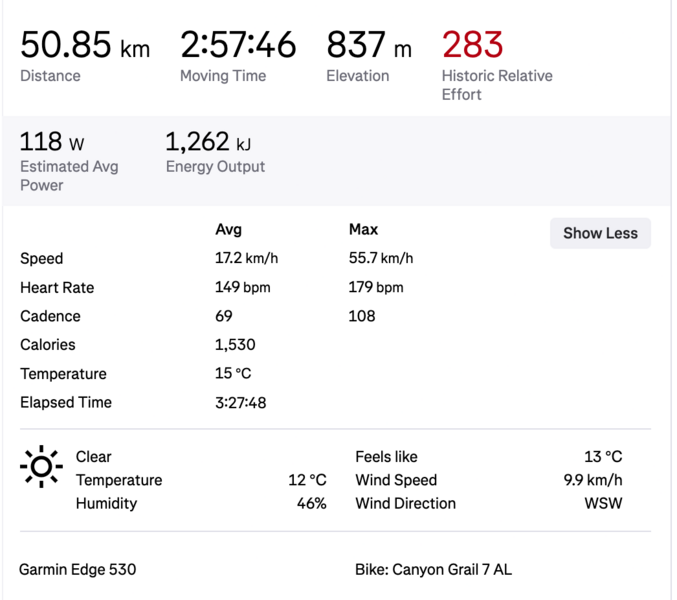Viewport: 677px width, 600px height.
Task: Click the 118 W estimated average power
Action: pos(52,142)
